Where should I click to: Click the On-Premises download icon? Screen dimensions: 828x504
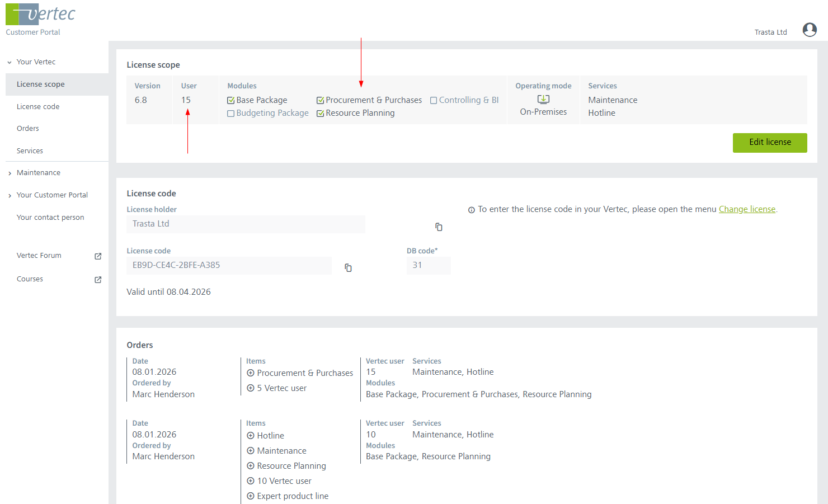point(543,100)
